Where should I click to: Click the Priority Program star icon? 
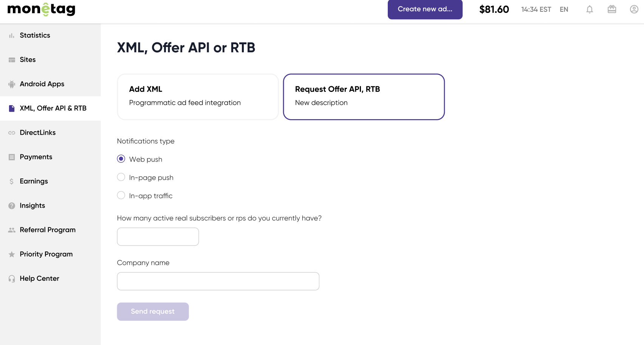(x=12, y=254)
